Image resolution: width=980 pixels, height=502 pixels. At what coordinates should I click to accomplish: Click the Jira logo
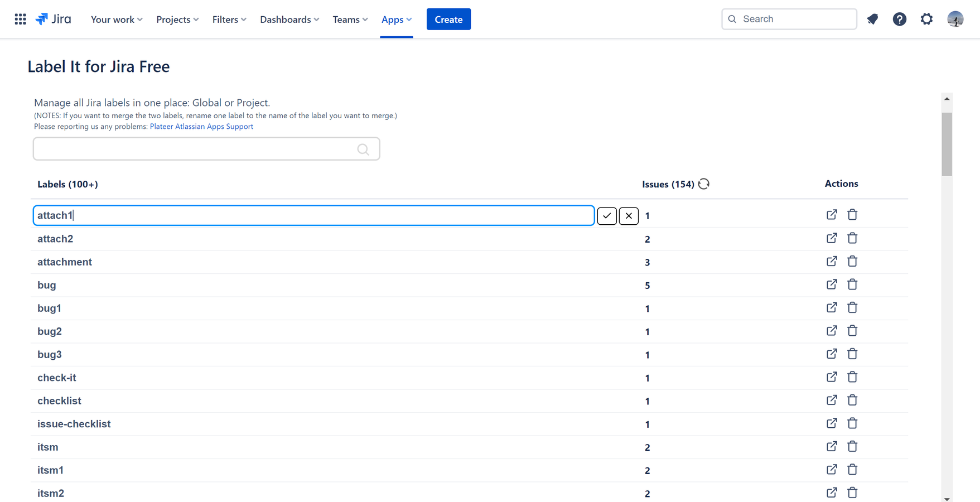tap(54, 19)
